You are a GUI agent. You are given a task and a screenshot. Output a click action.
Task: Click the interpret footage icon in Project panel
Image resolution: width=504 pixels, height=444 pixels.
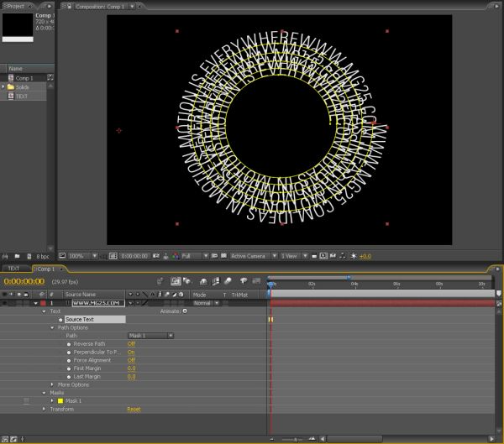pyautogui.click(x=5, y=256)
